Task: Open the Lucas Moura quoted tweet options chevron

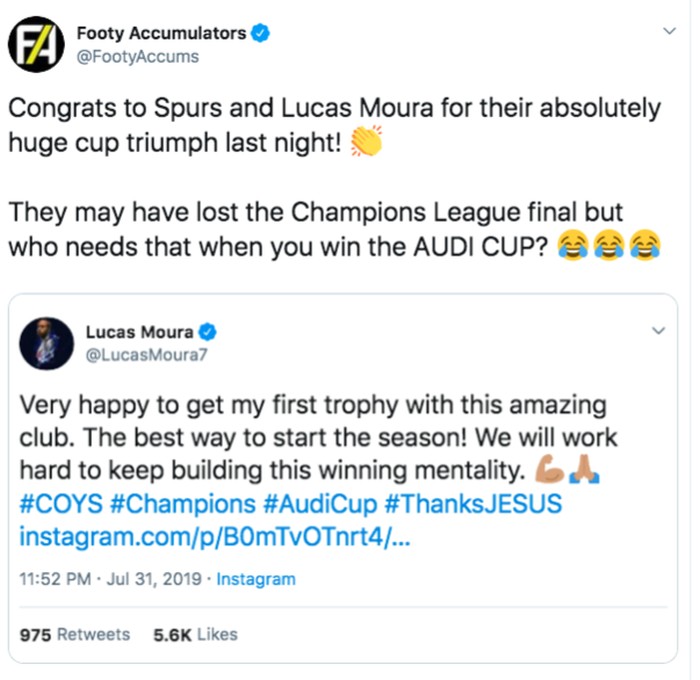Action: [658, 331]
